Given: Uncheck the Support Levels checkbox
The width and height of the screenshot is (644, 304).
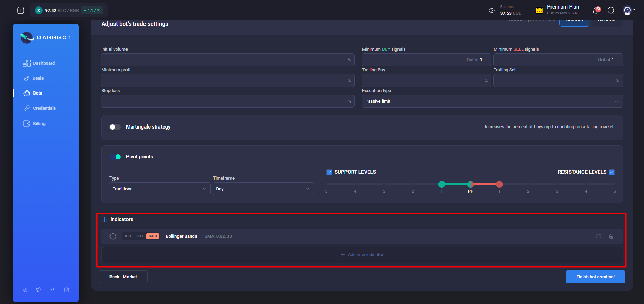Looking at the screenshot, I should click(x=329, y=172).
